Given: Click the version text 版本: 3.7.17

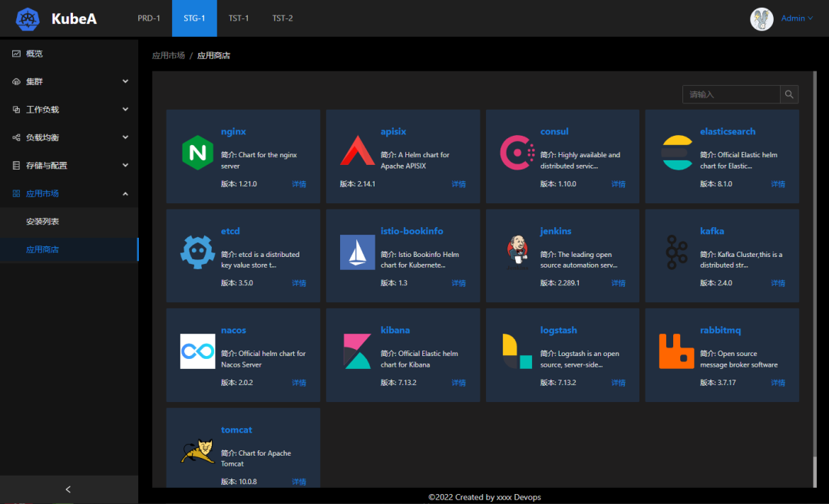Looking at the screenshot, I should (x=718, y=383).
